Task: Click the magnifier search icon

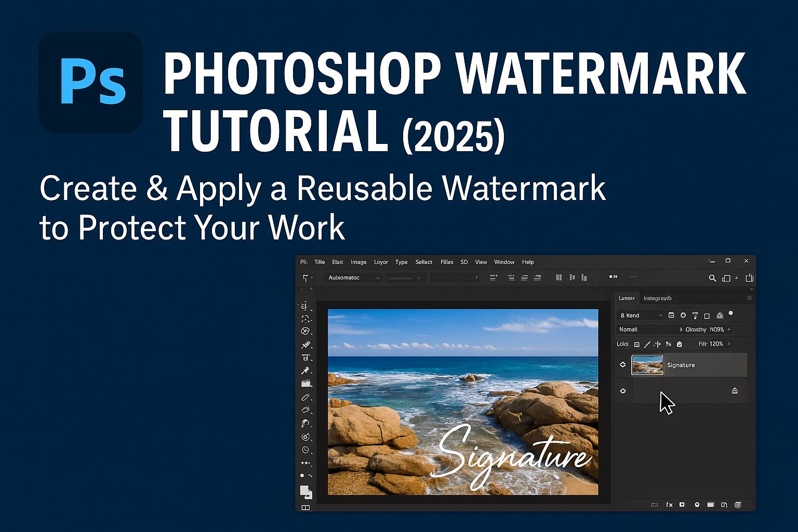Action: (712, 278)
